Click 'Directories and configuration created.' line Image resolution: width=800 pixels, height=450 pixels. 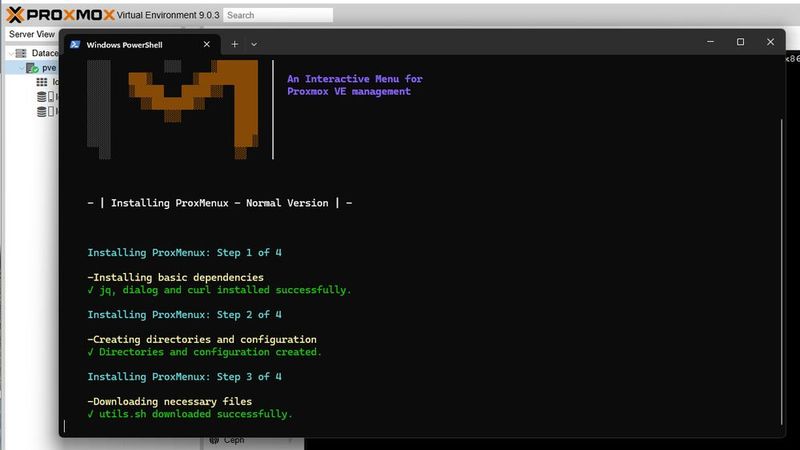pyautogui.click(x=210, y=352)
